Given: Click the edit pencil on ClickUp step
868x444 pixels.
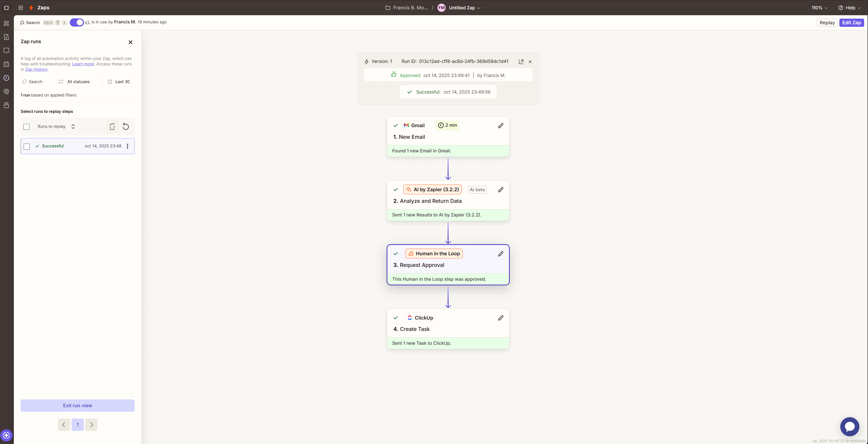Looking at the screenshot, I should click(501, 318).
